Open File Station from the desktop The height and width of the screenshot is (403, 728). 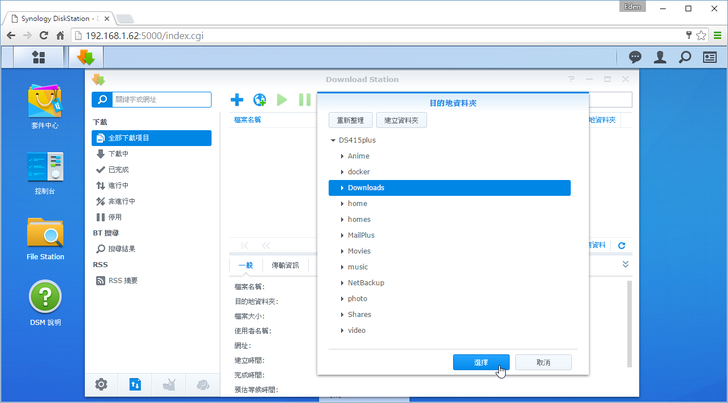[x=47, y=236]
